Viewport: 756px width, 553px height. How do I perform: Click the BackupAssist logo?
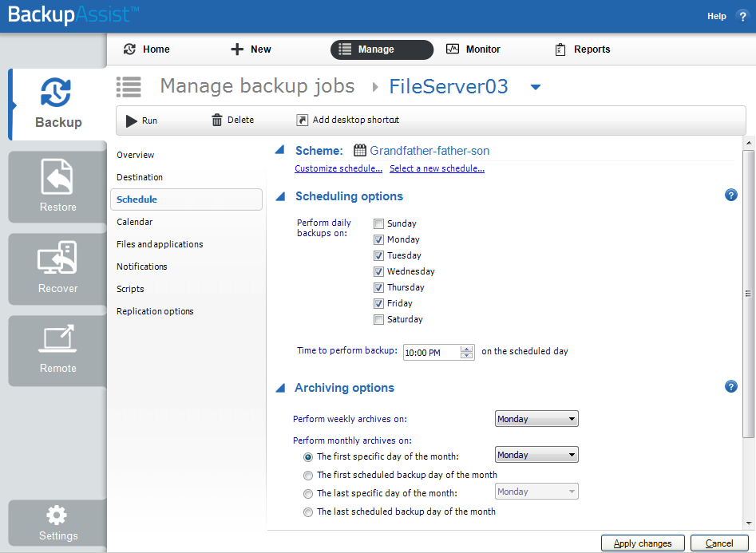[73, 15]
